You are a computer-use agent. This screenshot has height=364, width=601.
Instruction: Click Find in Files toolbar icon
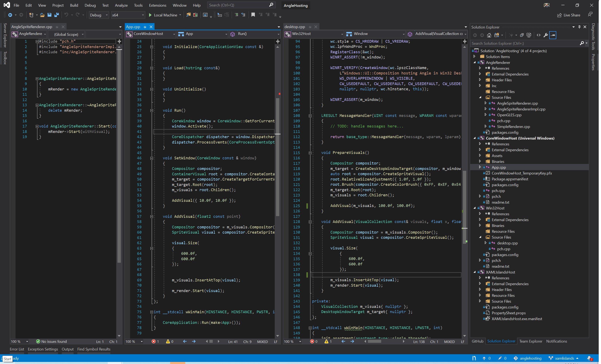[x=188, y=15]
